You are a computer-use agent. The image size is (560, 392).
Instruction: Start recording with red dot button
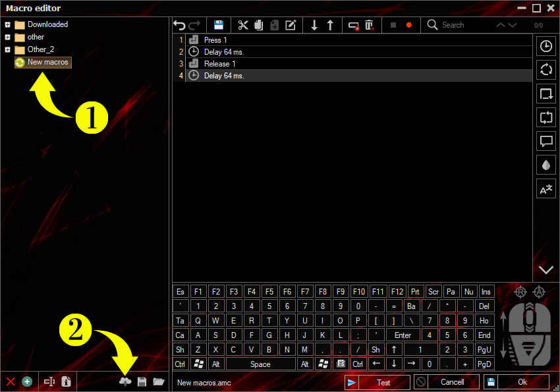point(409,25)
